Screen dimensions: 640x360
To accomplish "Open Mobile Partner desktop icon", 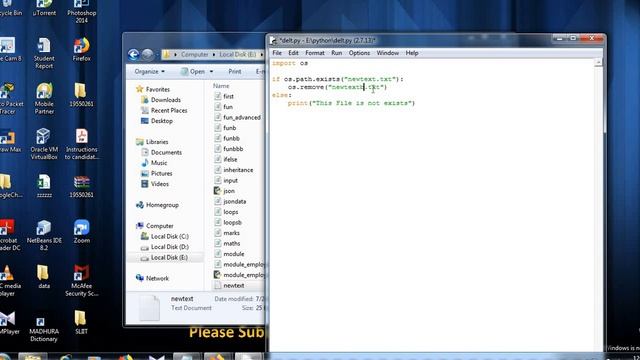I will coord(44,98).
